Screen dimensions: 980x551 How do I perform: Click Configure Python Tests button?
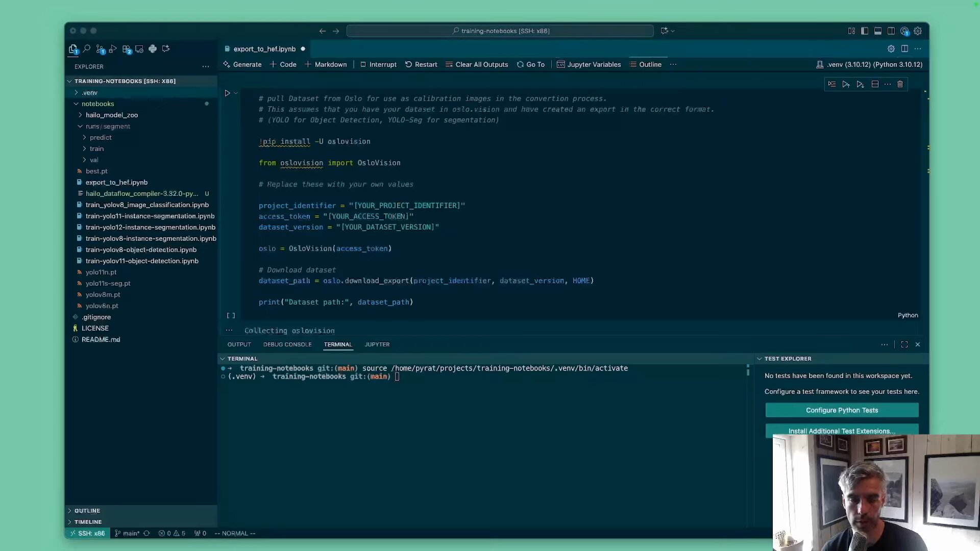tap(842, 411)
